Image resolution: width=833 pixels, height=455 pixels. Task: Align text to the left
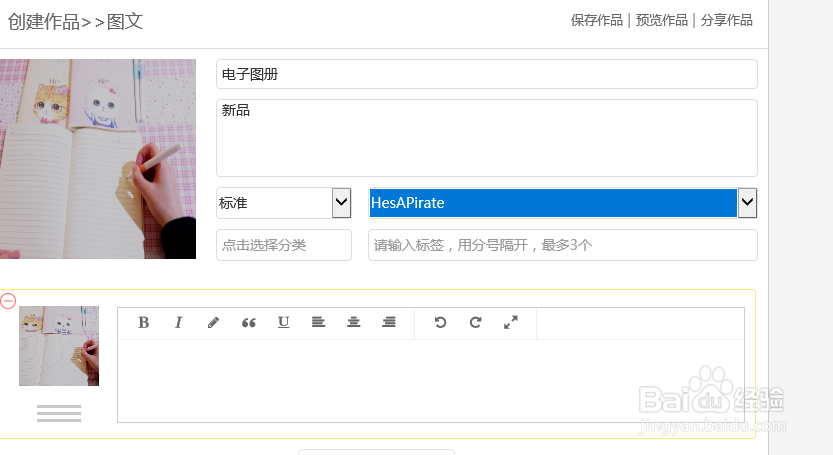tap(318, 322)
